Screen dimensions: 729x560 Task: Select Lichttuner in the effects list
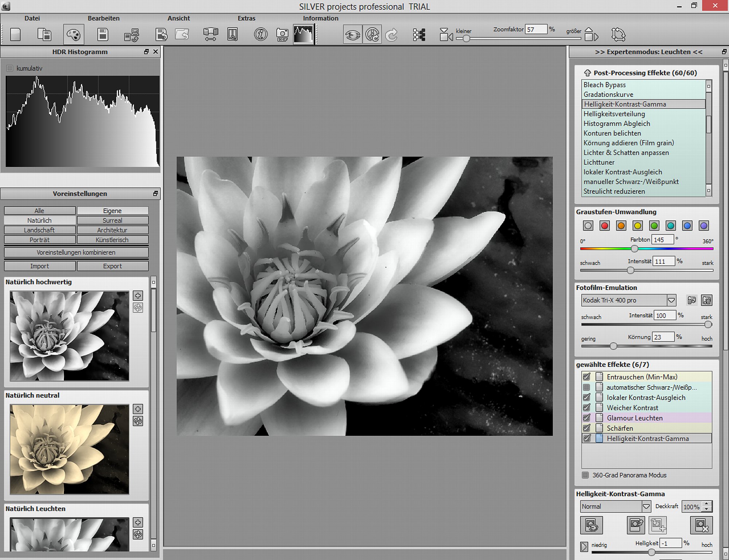[x=643, y=162]
